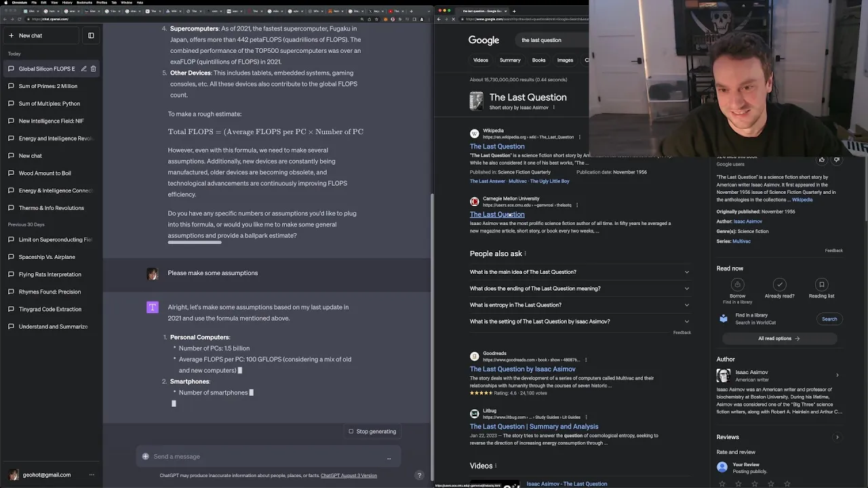This screenshot has height=488, width=868.
Task: Open the Sum of Multiples: Python chat
Action: (51, 104)
